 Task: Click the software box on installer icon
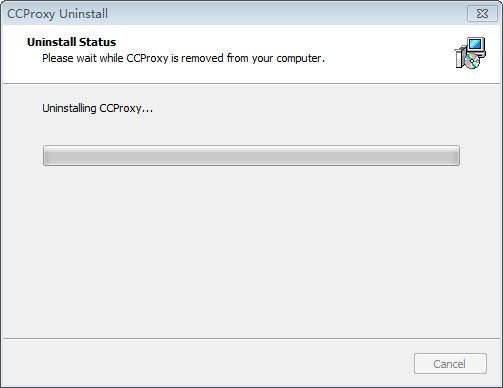[x=459, y=57]
